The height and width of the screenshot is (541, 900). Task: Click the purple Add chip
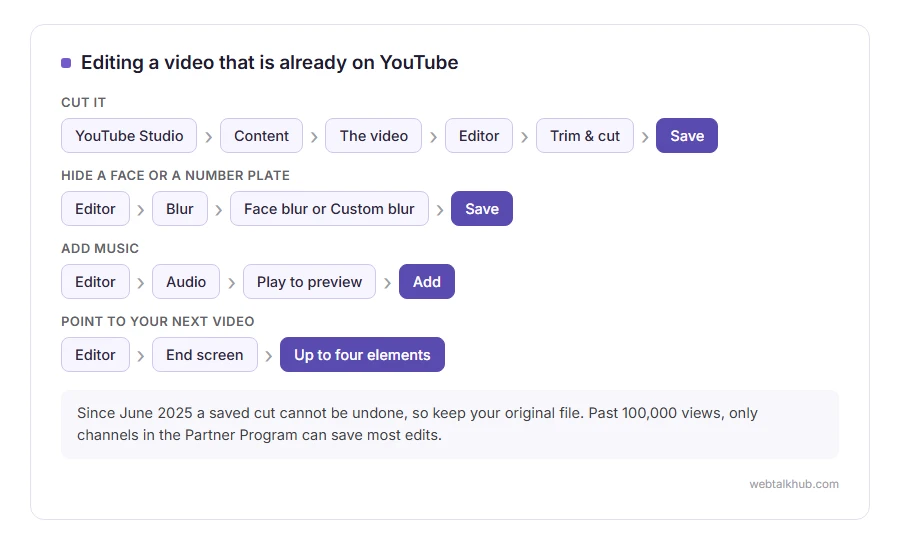pos(427,282)
